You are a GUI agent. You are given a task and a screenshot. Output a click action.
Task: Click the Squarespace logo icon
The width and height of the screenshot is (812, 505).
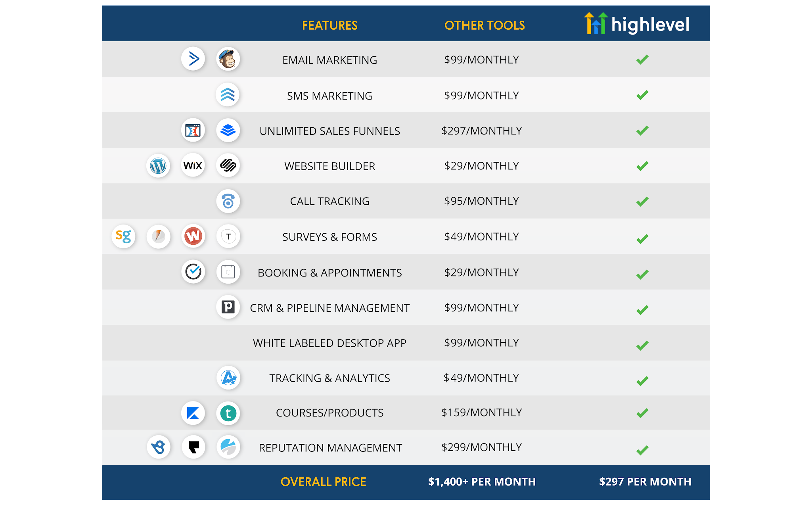[228, 165]
